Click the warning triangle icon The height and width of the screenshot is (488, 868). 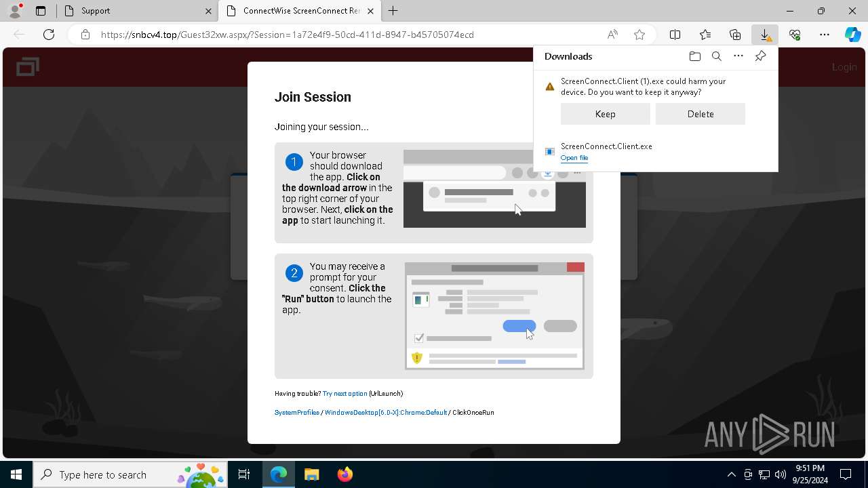[x=550, y=87]
